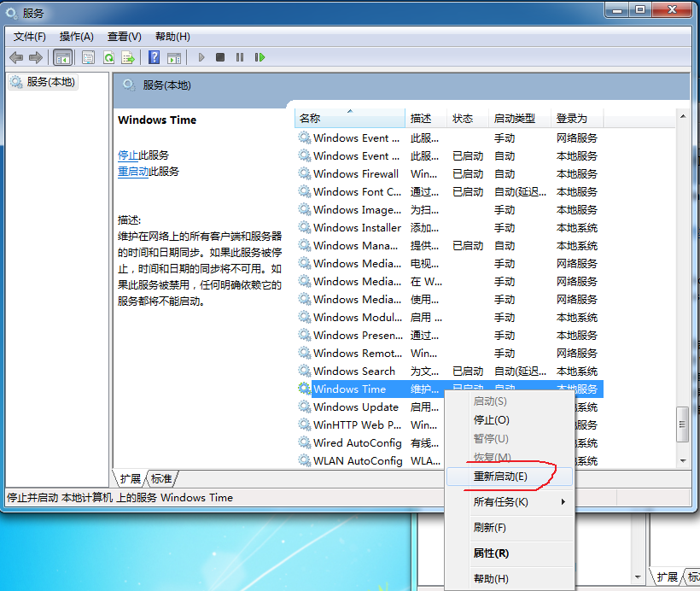Select the Windows Mana... service row
Viewport: 700px width, 591px height.
click(x=449, y=245)
